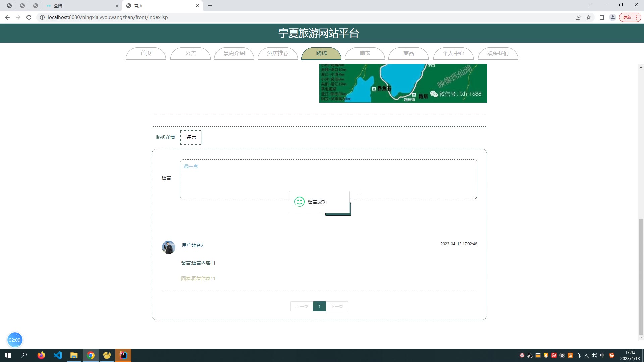Click the route map image

pos(403,83)
